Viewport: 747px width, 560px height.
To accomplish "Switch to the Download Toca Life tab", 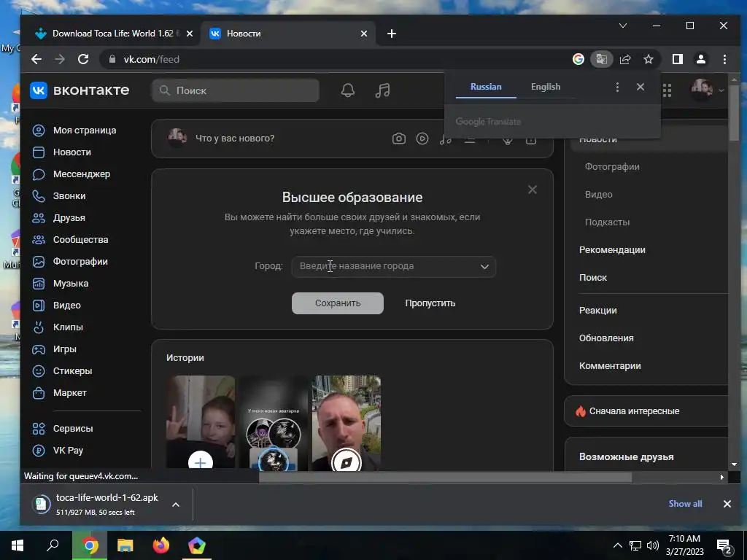I will tap(115, 34).
